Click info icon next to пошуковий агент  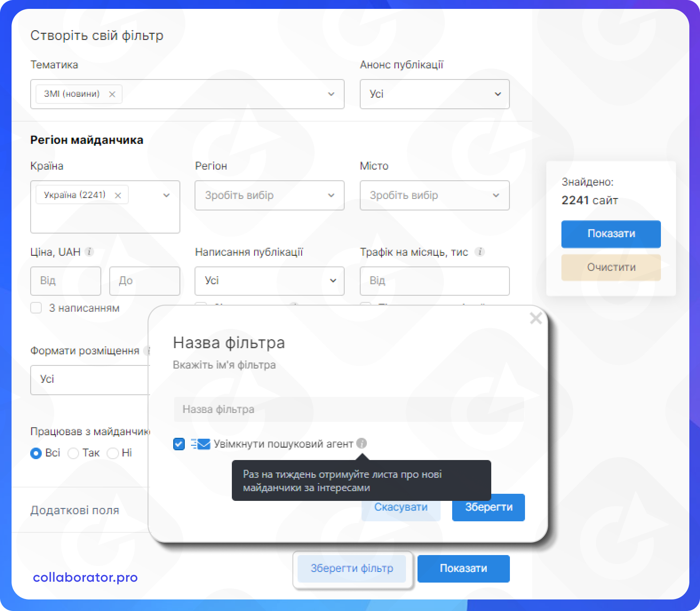[362, 444]
